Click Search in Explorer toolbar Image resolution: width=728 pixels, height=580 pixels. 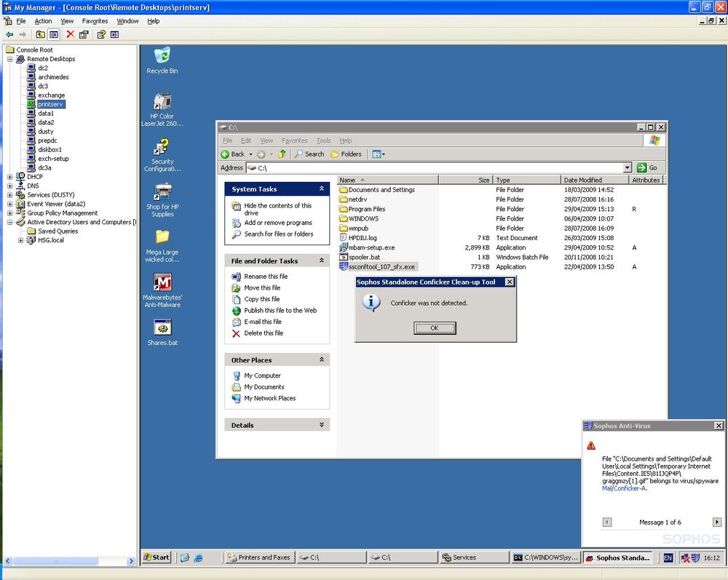pyautogui.click(x=309, y=154)
